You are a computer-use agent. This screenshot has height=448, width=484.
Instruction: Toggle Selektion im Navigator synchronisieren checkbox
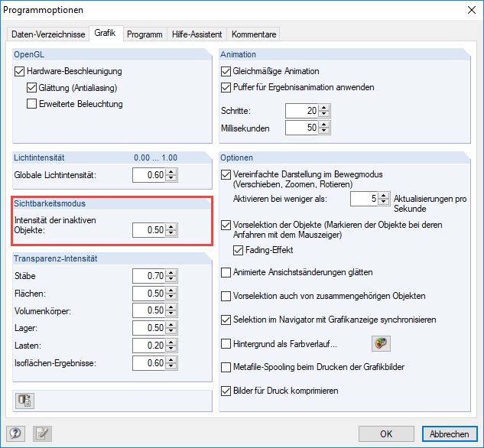tap(226, 320)
